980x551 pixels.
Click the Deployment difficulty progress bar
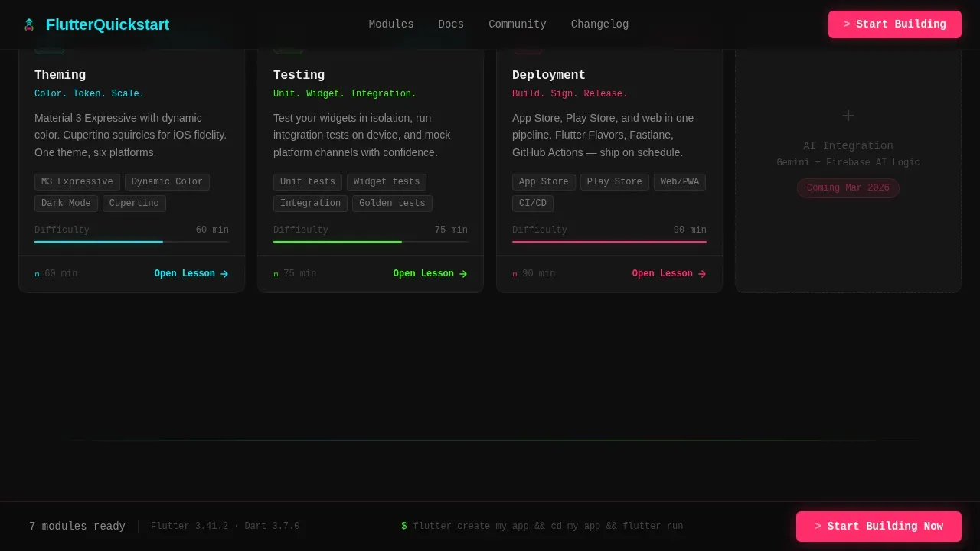click(x=609, y=242)
